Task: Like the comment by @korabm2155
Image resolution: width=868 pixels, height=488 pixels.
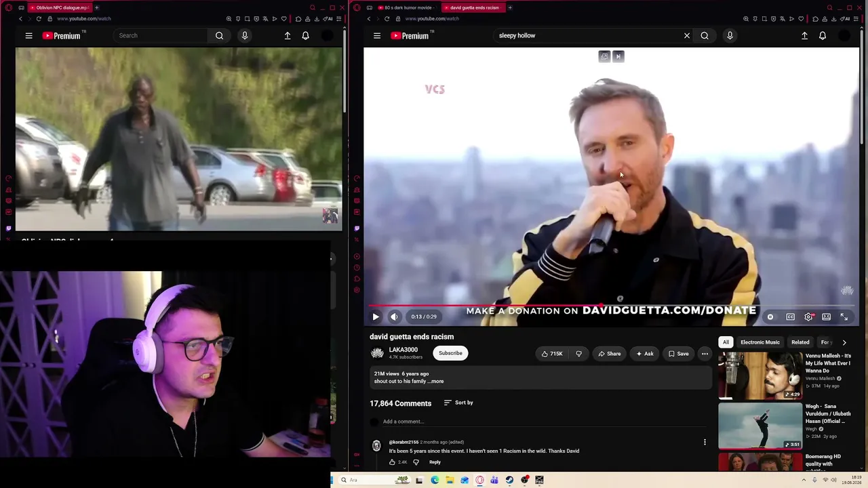Action: point(392,462)
